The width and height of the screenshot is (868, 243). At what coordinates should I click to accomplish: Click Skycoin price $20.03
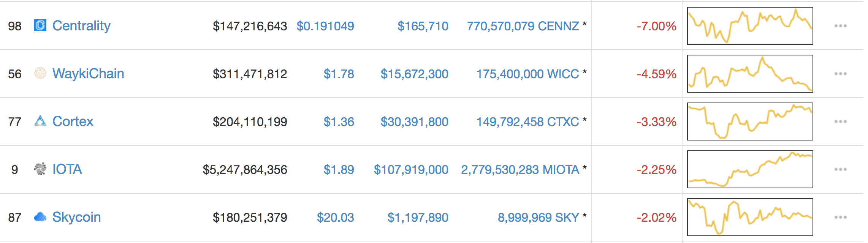pyautogui.click(x=336, y=218)
